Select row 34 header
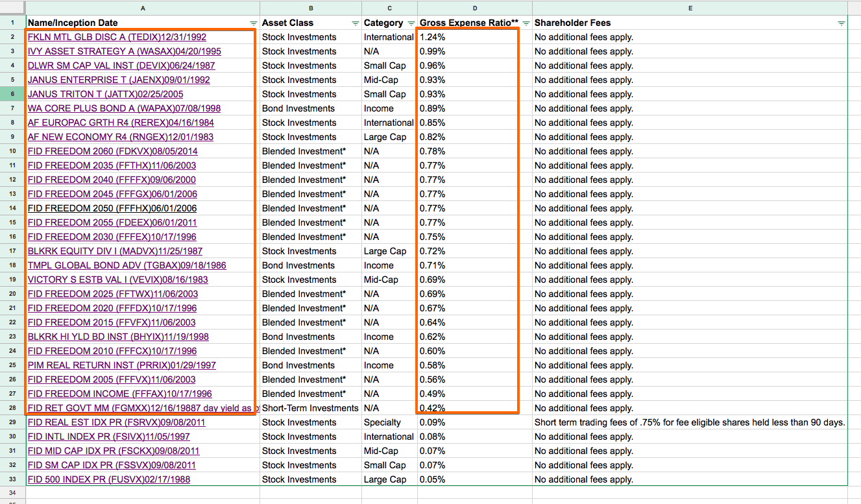This screenshot has height=504, width=861. tap(12, 494)
